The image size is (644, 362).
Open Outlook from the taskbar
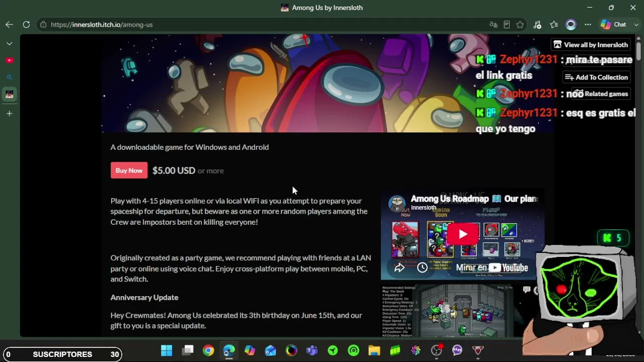[271, 350]
